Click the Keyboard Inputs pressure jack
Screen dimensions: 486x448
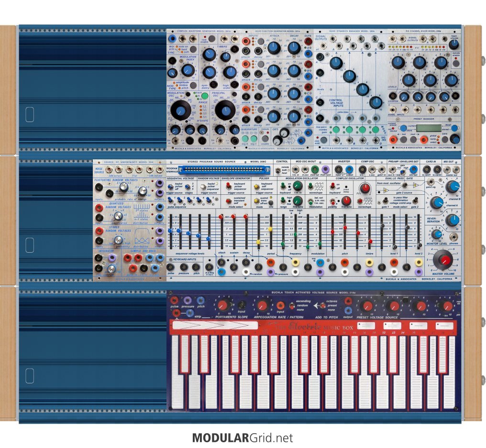coord(184,267)
